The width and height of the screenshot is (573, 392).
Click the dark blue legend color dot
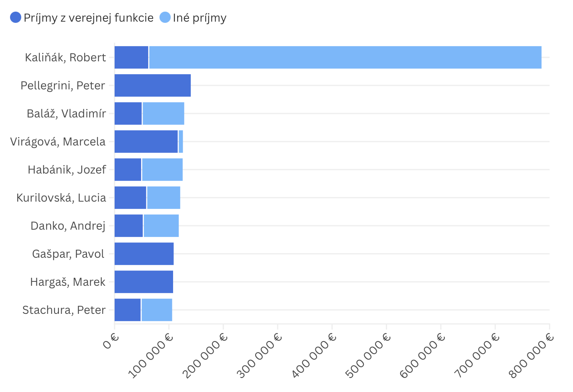(16, 18)
